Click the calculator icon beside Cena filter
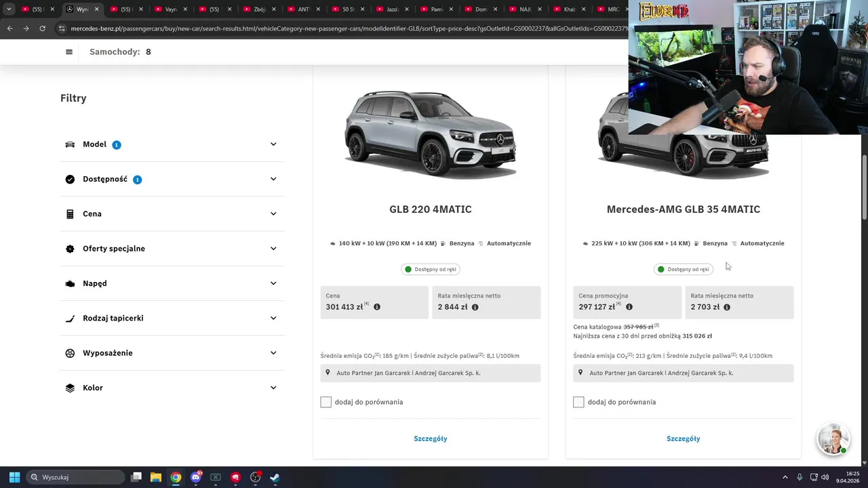This screenshot has height=488, width=868. (x=70, y=214)
